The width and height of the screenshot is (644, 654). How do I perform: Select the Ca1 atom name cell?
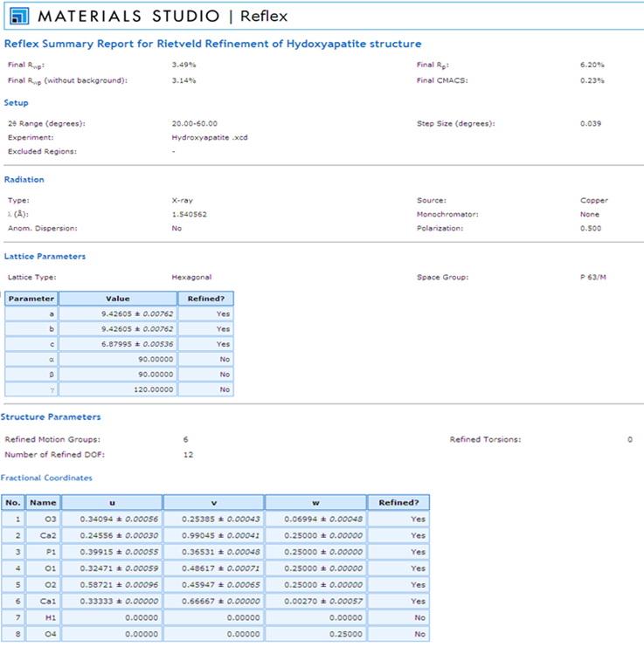click(x=43, y=602)
